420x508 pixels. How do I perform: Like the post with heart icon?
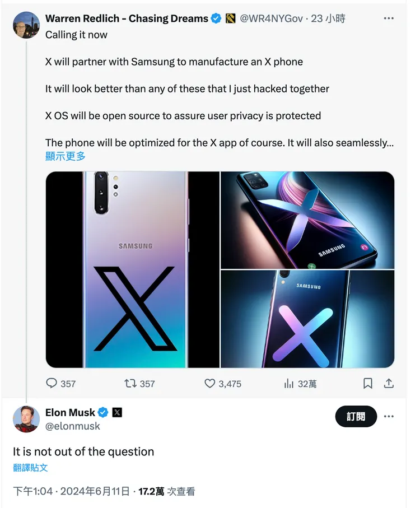tap(210, 384)
